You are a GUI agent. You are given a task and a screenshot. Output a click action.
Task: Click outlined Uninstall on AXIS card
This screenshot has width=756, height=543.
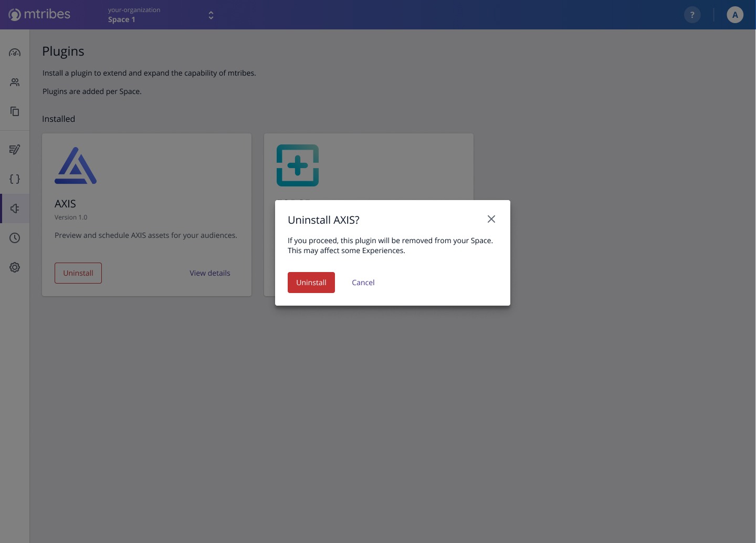pos(78,273)
